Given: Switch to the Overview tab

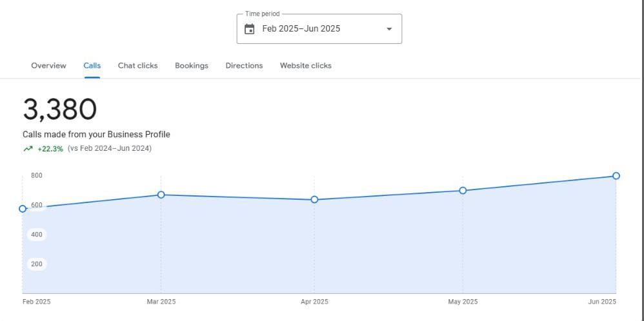Looking at the screenshot, I should click(x=48, y=66).
